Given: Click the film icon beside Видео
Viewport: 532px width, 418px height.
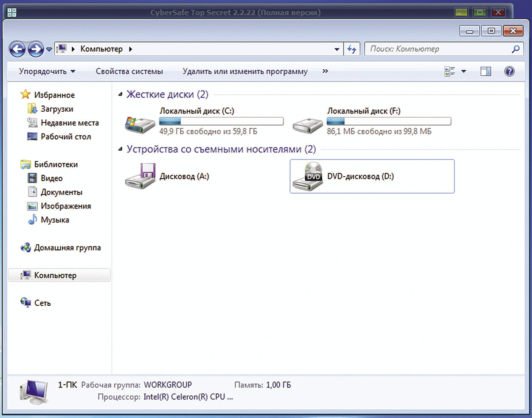Looking at the screenshot, I should [32, 178].
